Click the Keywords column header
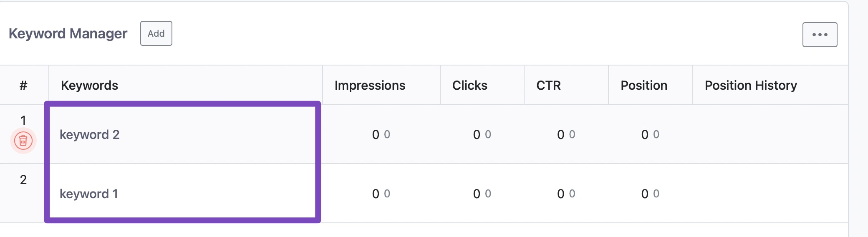This screenshot has width=868, height=237. 89,85
